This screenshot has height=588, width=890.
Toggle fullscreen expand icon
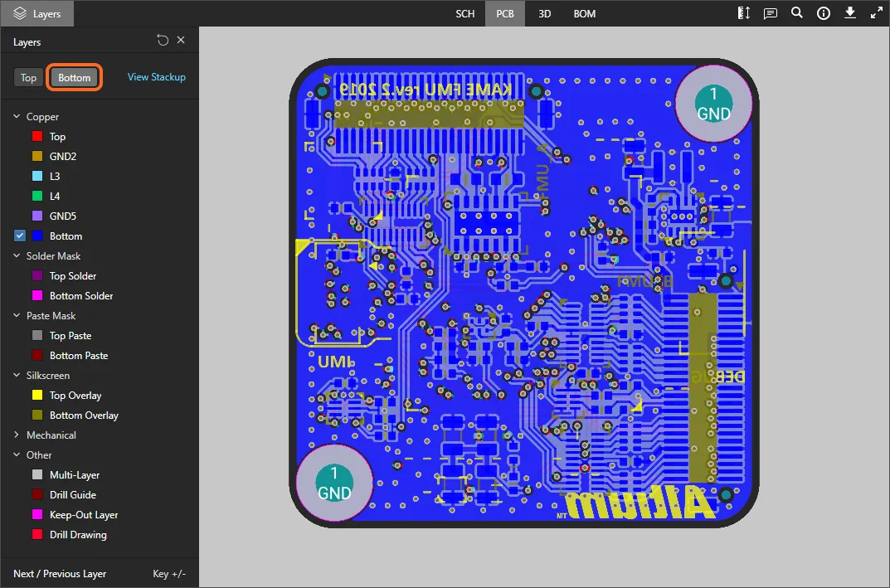[877, 13]
